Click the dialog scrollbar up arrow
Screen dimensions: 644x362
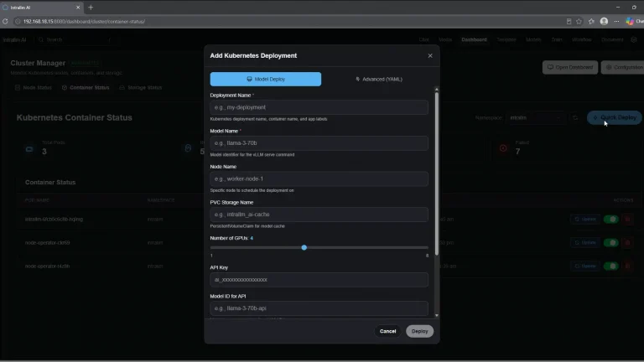click(x=437, y=89)
